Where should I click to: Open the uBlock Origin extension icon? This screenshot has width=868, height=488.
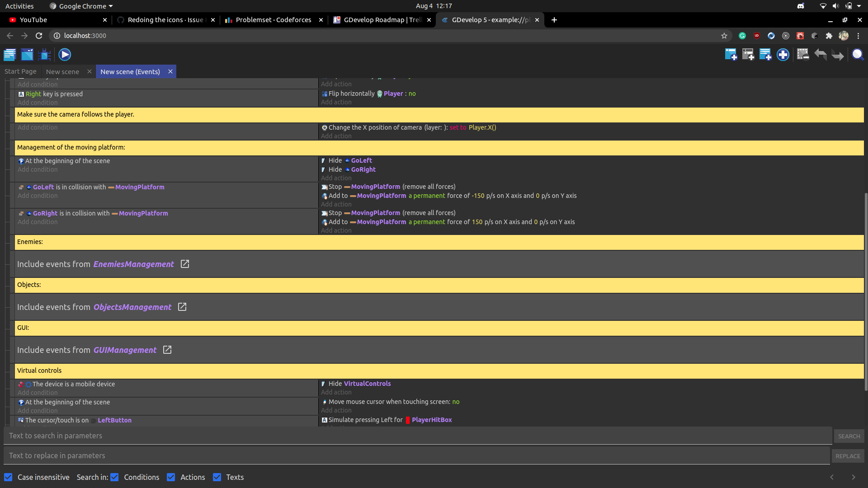point(757,36)
